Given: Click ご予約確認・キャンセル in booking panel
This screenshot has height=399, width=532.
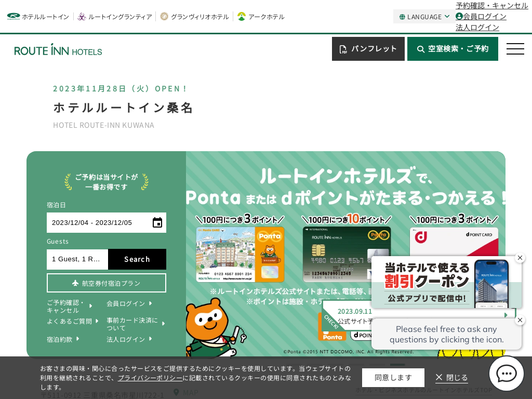Looking at the screenshot, I should (70, 307).
